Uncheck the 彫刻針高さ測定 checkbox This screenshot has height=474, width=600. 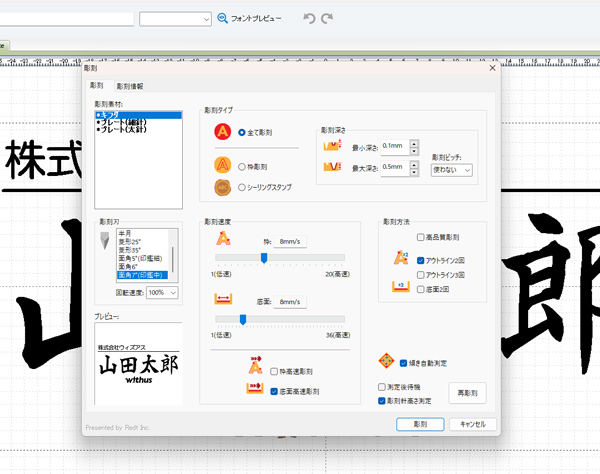point(381,401)
